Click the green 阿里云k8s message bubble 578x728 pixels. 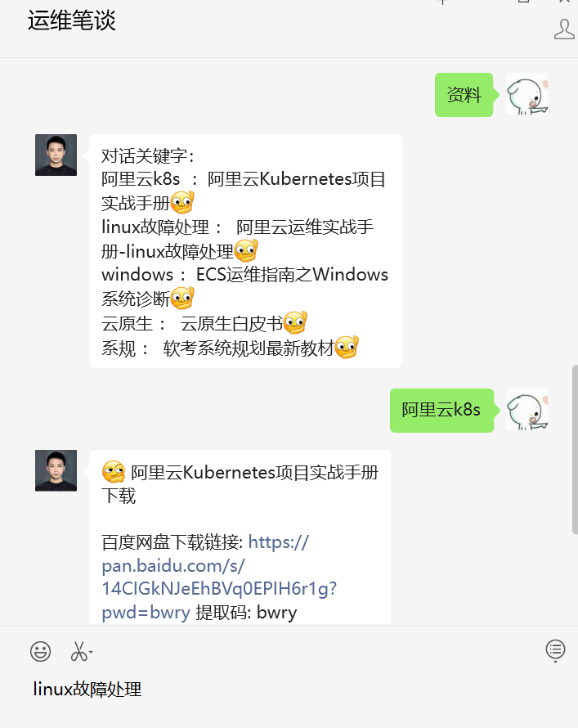(441, 411)
